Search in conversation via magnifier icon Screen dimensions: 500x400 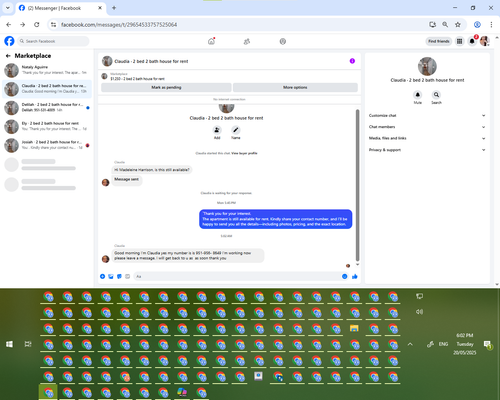[436, 95]
